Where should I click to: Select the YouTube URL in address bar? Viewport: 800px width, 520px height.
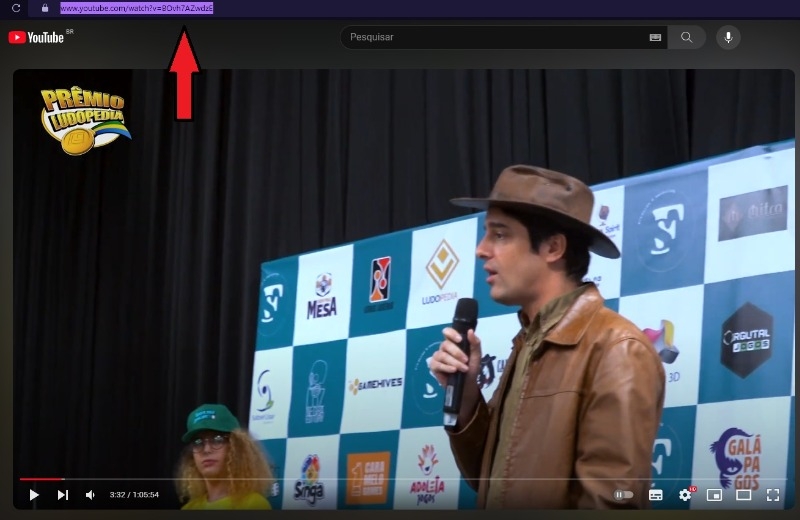coord(137,8)
